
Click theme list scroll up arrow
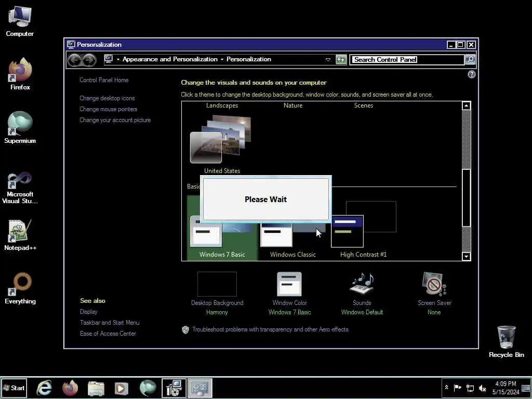coord(466,105)
